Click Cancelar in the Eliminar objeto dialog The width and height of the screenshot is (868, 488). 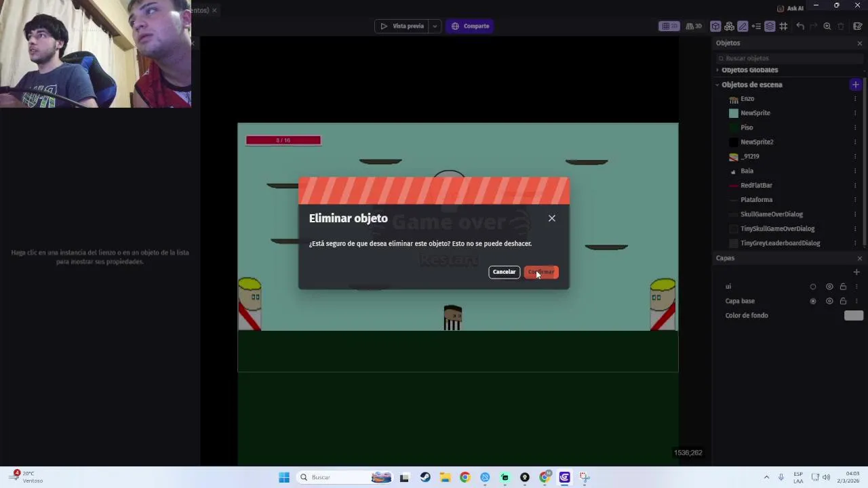(504, 272)
